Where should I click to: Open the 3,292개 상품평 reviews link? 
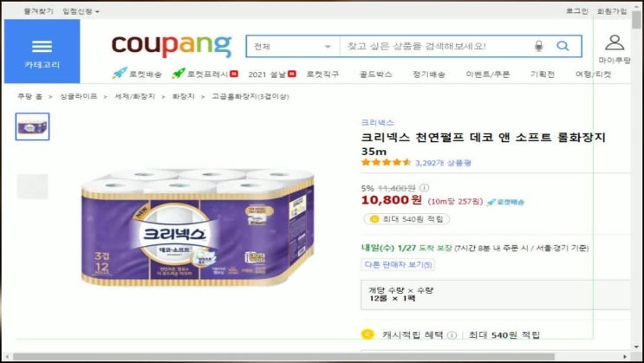pos(443,163)
